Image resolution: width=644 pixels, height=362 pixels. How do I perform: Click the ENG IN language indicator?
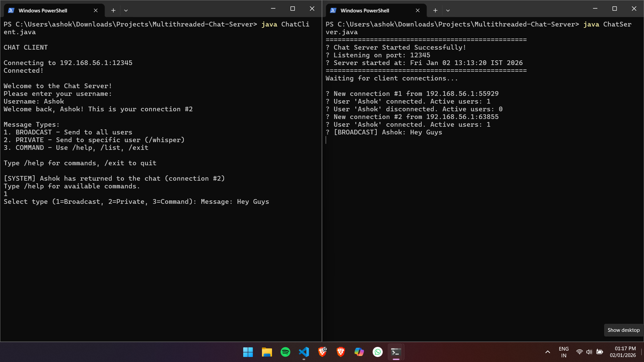[x=563, y=352]
